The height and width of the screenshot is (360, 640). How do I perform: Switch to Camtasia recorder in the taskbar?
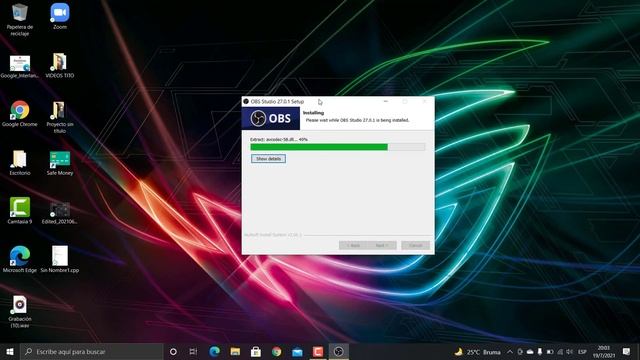tap(318, 351)
